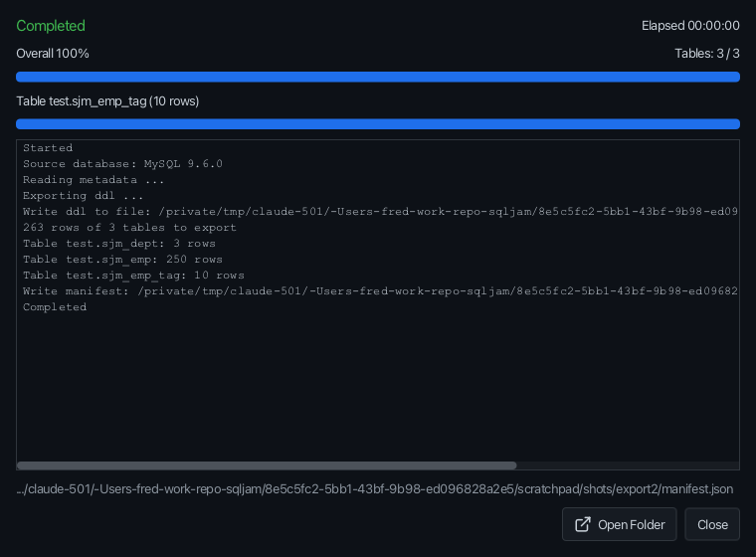Click the test.sjm_emp 250 rows log line
756x557 pixels.
click(x=122, y=260)
